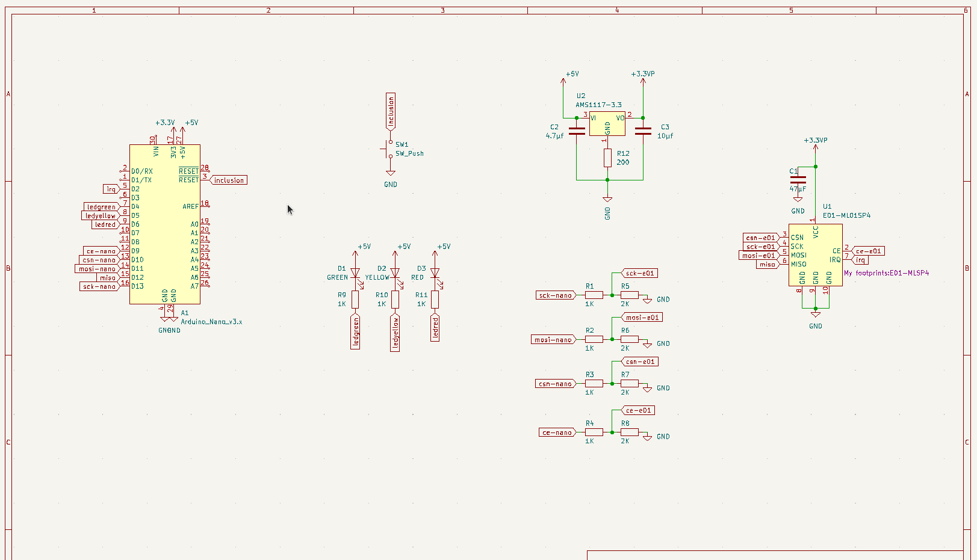Click the csn-nano label left of R3
The width and height of the screenshot is (977, 560).
point(555,384)
